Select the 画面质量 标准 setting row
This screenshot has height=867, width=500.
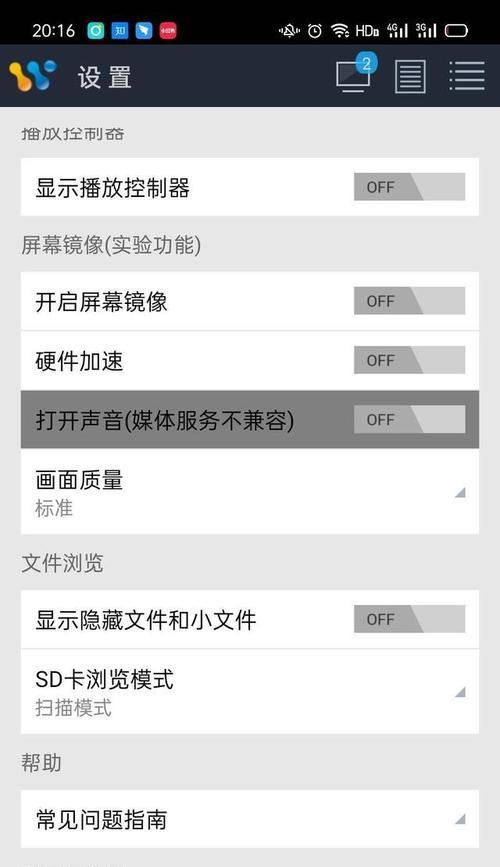(x=250, y=492)
